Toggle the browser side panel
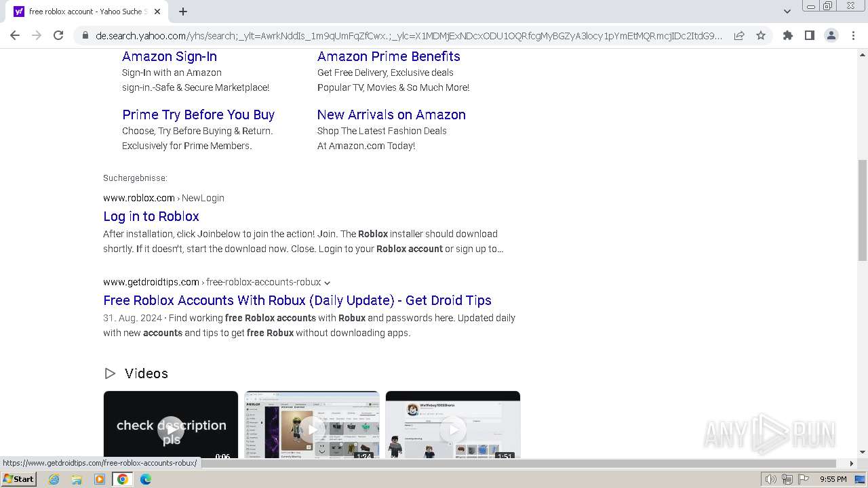868x488 pixels. coord(810,36)
